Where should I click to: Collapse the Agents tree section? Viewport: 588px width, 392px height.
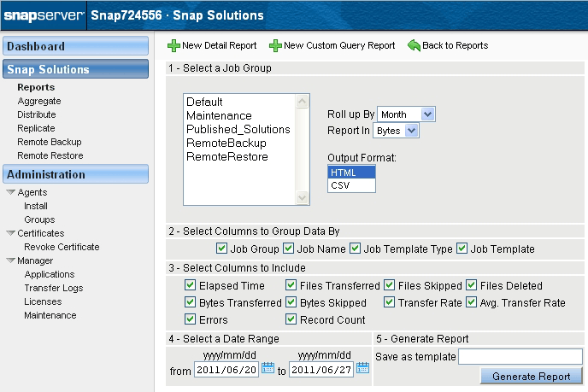11,192
